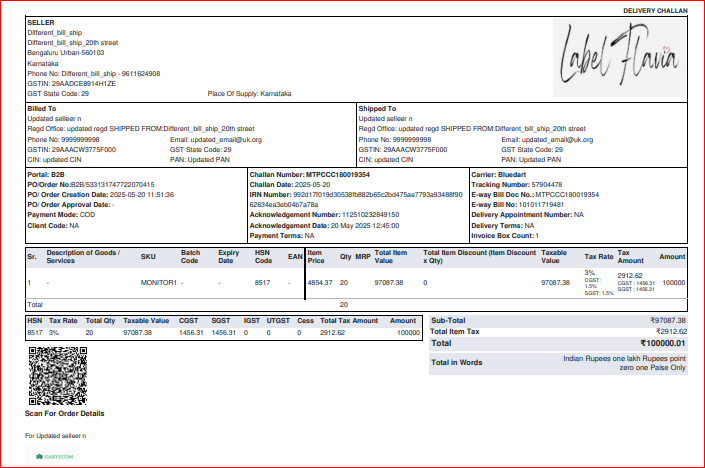Image resolution: width=705 pixels, height=468 pixels.
Task: Click the Expiry Date column header
Action: coord(228,257)
